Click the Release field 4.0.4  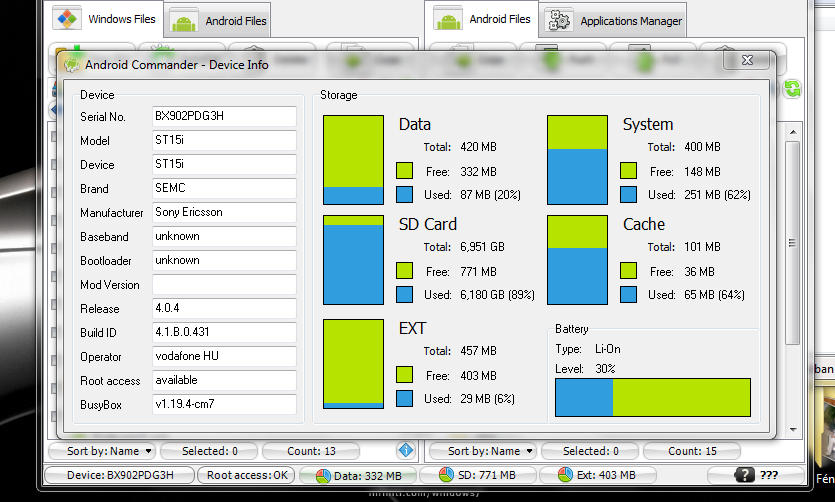[224, 308]
